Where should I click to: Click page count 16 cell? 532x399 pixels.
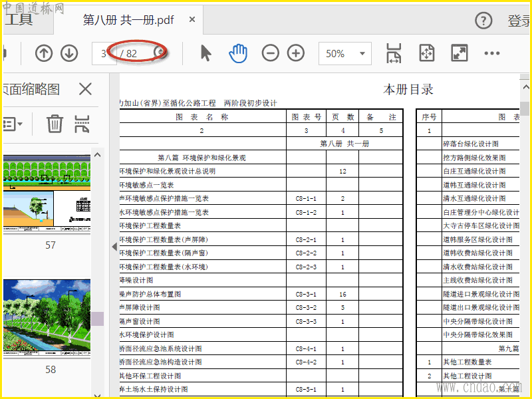[342, 294]
